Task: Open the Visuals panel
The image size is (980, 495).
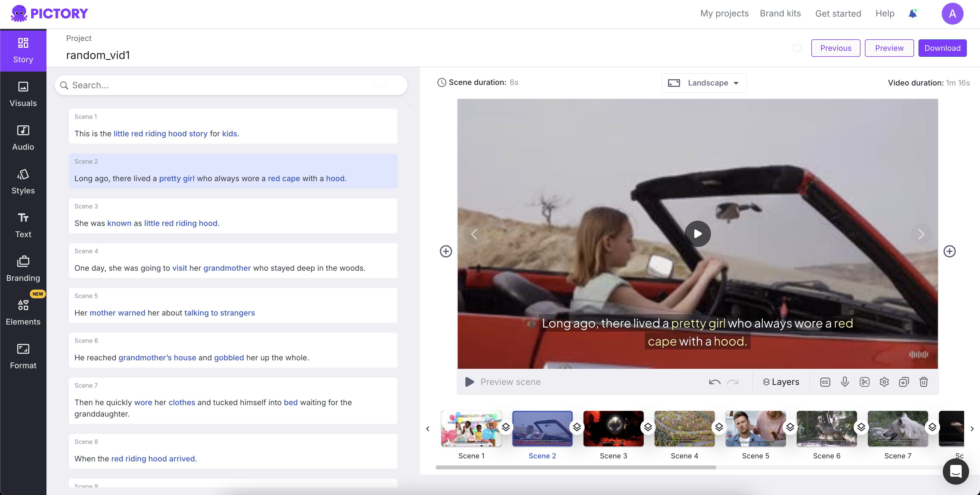Action: pyautogui.click(x=23, y=94)
